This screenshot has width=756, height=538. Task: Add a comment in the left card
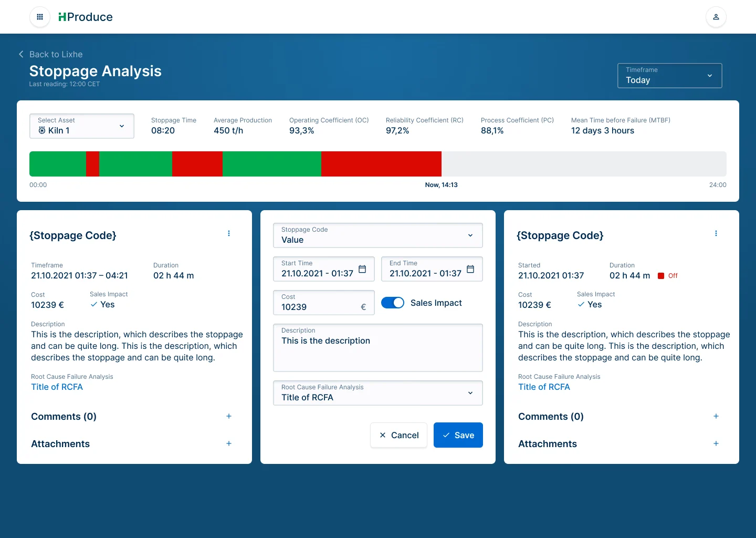tap(229, 416)
